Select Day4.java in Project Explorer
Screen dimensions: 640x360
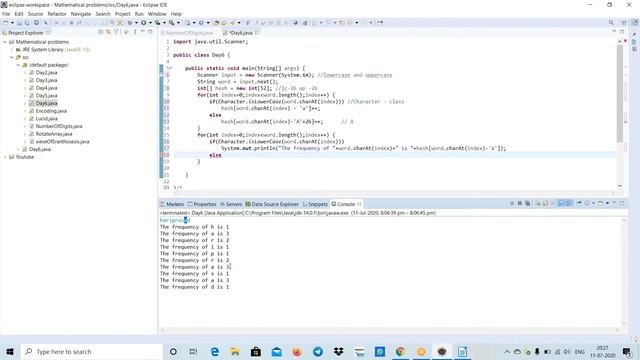[46, 88]
